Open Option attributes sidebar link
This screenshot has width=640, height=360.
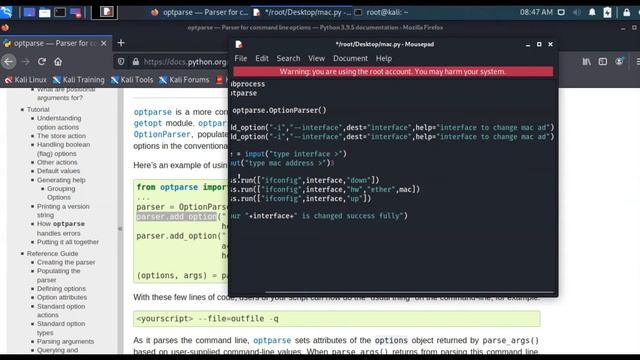(62, 297)
